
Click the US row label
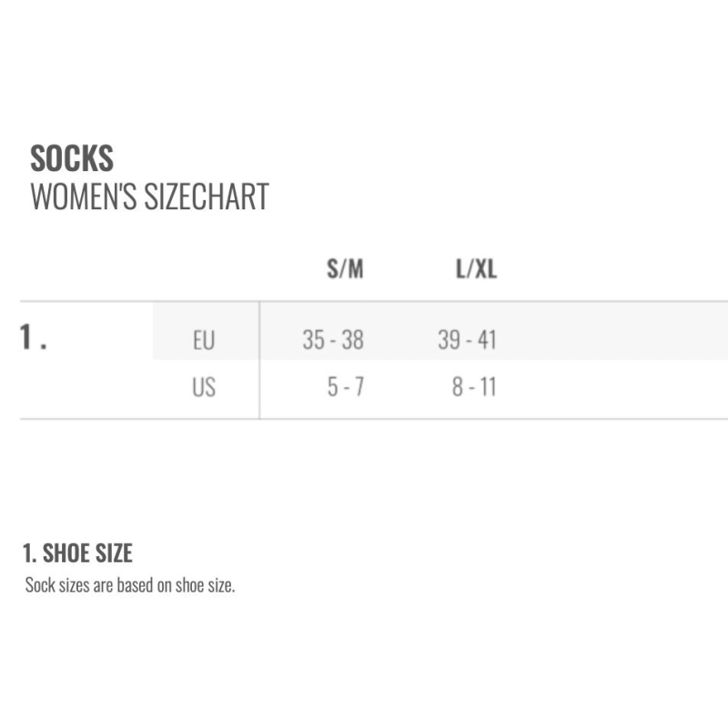tap(204, 387)
